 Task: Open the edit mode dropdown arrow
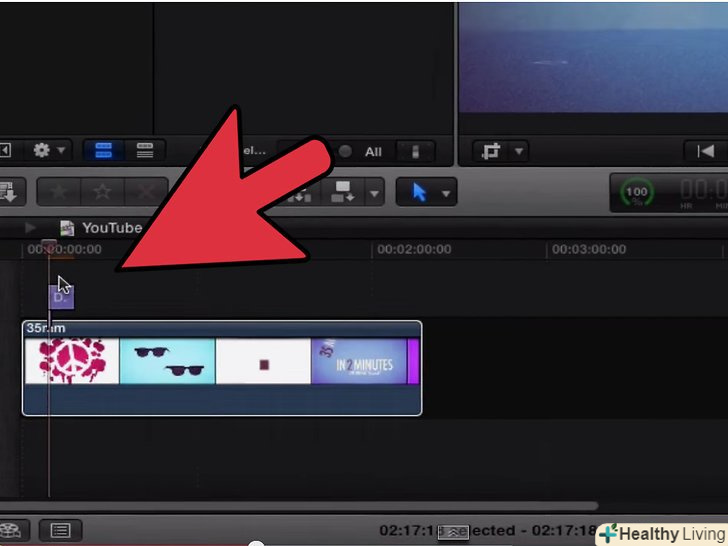tap(374, 193)
